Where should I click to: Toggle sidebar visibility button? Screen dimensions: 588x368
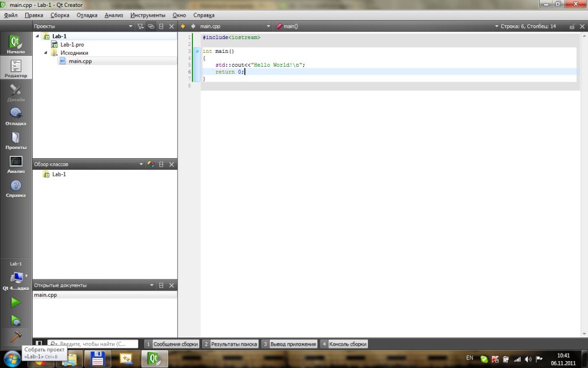(38, 343)
